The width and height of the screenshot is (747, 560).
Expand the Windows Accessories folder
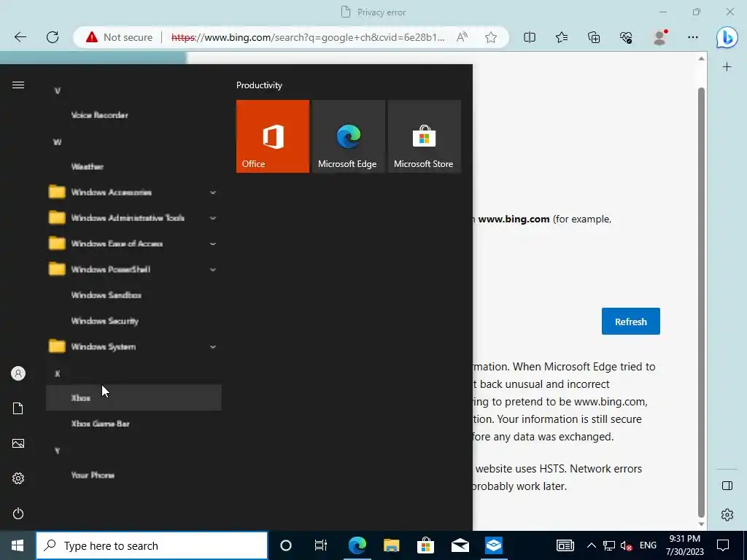[133, 192]
